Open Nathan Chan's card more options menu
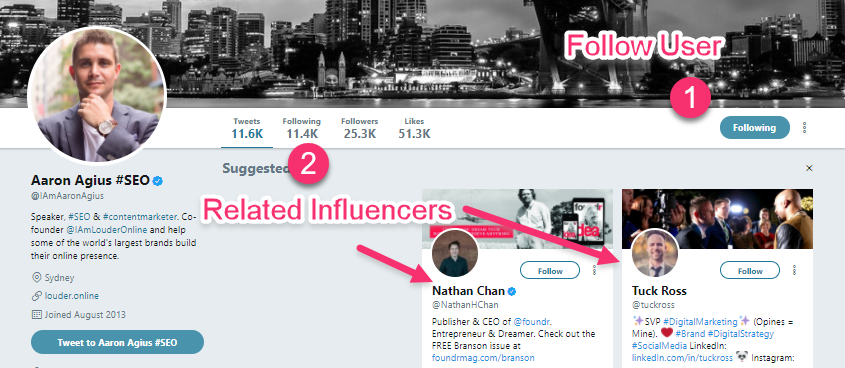This screenshot has width=845, height=368. [x=594, y=270]
